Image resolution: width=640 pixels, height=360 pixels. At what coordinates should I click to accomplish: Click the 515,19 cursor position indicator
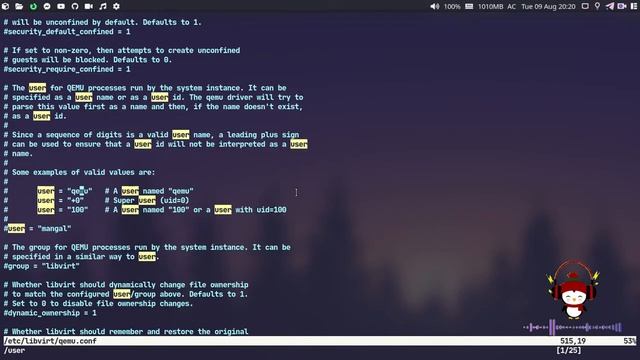pos(573,341)
